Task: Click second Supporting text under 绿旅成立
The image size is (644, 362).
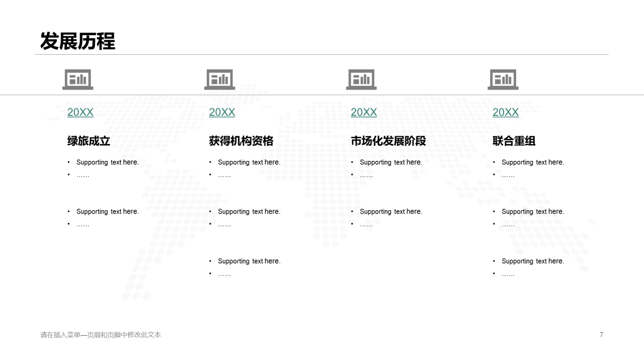Action: (x=108, y=212)
